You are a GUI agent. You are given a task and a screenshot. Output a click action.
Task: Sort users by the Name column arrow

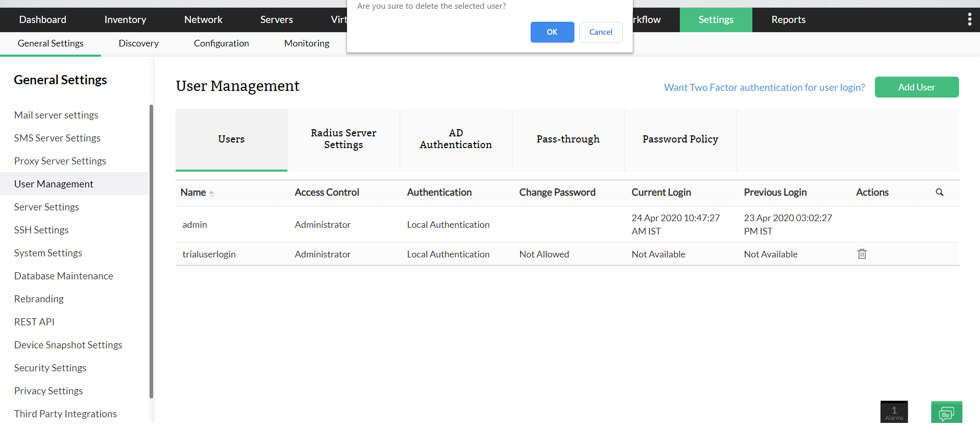[211, 193]
